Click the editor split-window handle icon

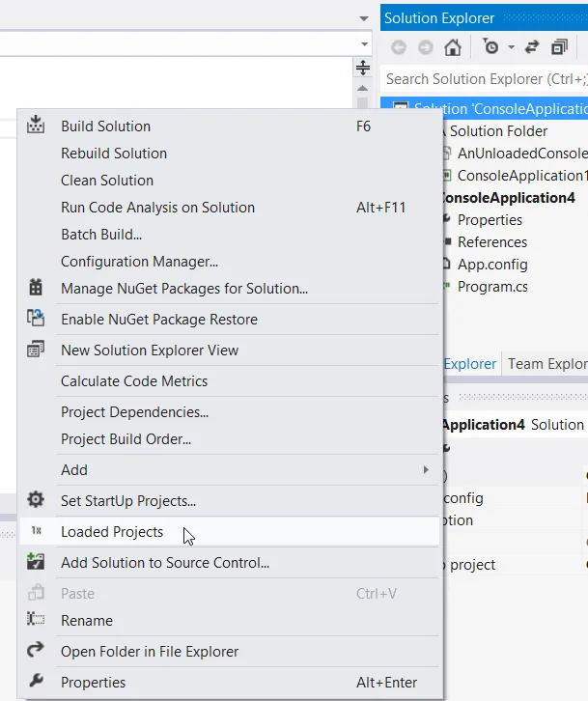363,68
